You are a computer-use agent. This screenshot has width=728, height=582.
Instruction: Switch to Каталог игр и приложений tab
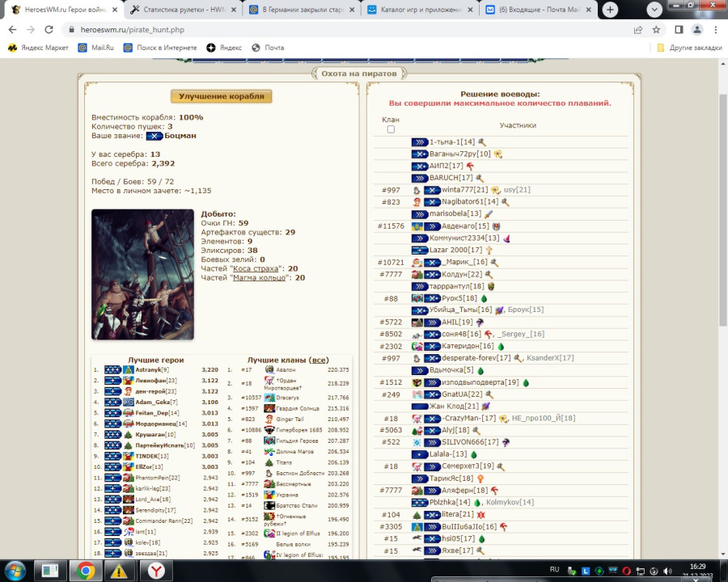coord(420,9)
